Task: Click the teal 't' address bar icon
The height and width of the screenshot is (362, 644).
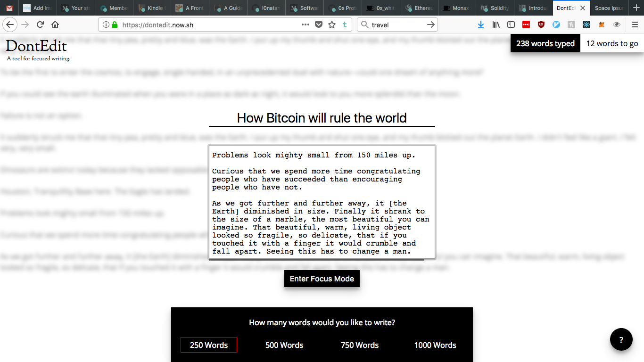Action: [x=345, y=25]
